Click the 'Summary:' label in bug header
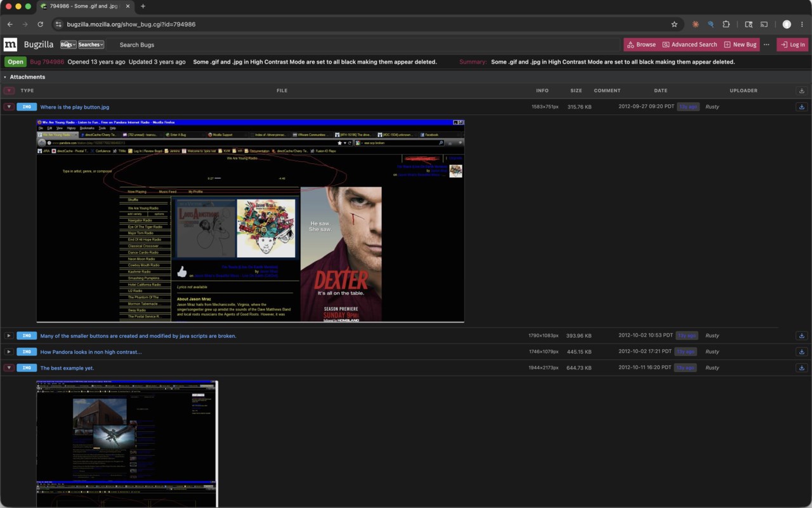This screenshot has width=812, height=508. coord(473,62)
